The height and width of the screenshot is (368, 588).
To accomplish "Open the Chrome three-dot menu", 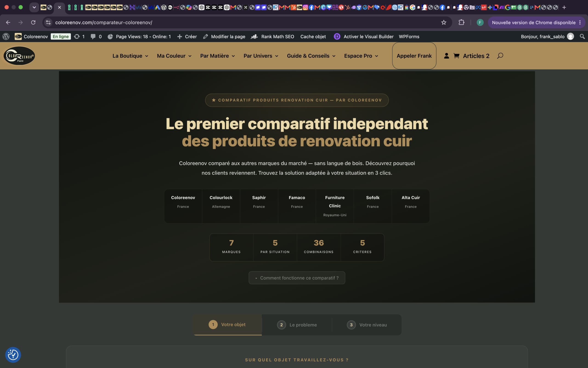I will [x=580, y=22].
